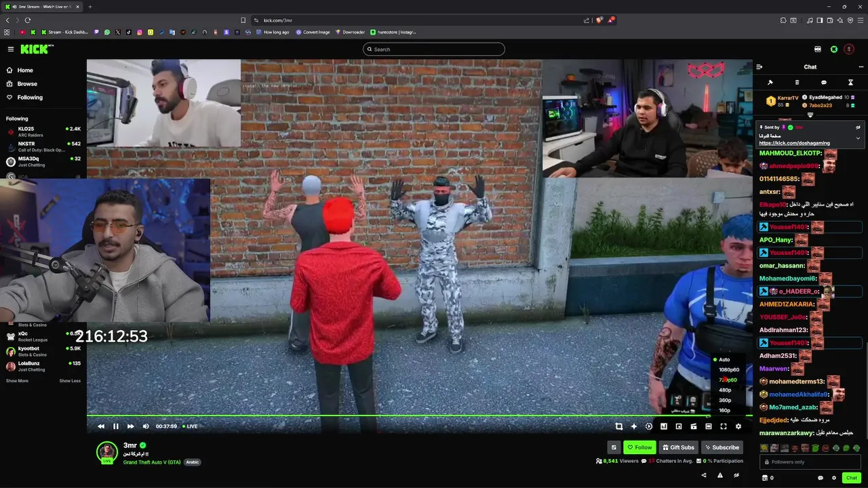
Task: Open NKSTR channel in the Following list
Action: tap(43, 146)
